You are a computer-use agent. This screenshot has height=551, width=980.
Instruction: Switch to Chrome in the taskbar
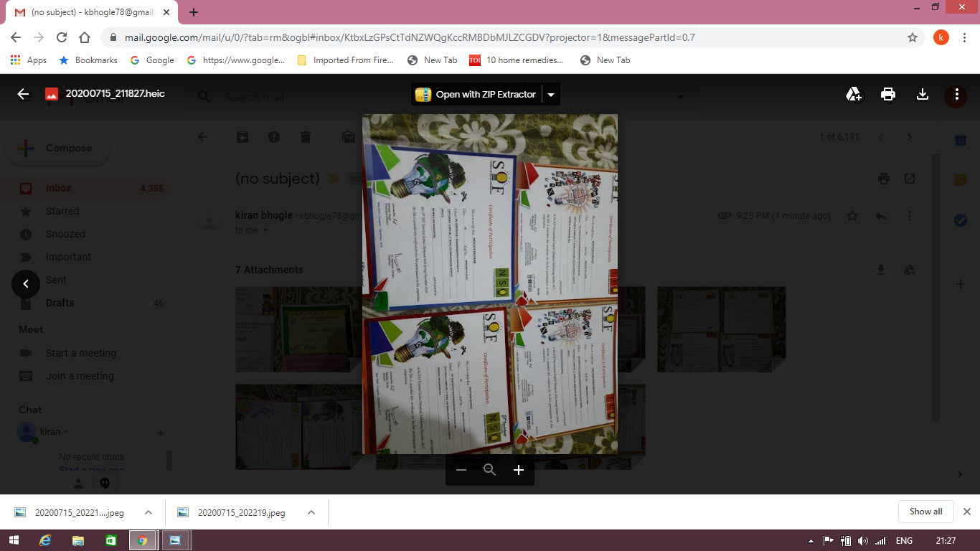pyautogui.click(x=142, y=540)
